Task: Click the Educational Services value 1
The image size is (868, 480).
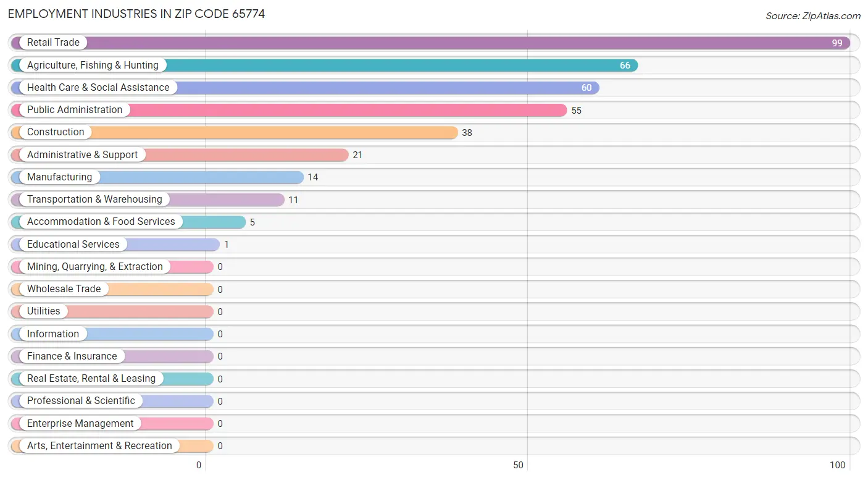Action: 227,245
